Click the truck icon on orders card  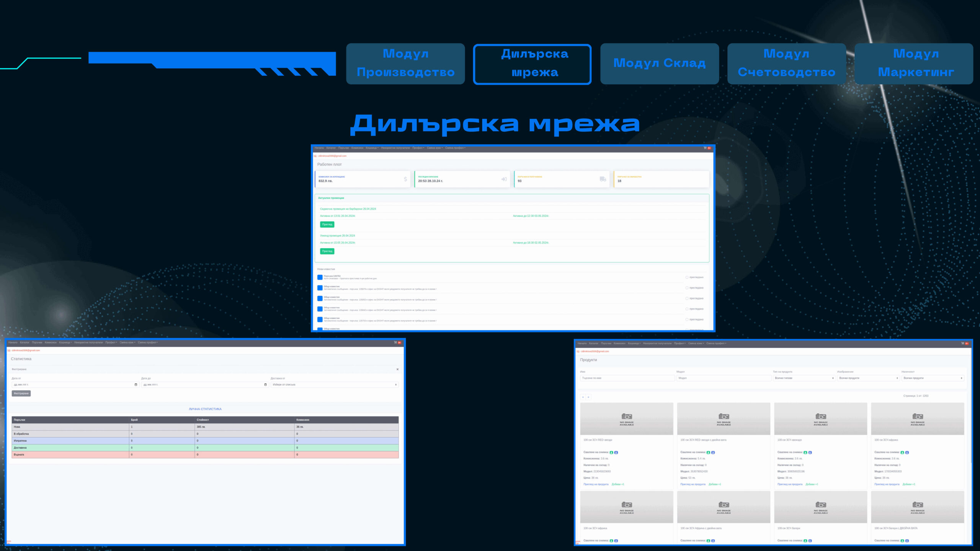(x=603, y=179)
